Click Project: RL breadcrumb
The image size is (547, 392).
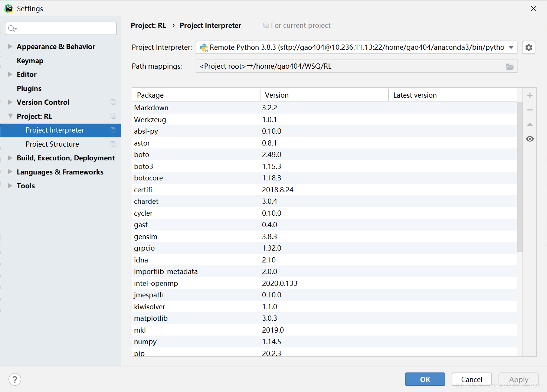coord(148,25)
